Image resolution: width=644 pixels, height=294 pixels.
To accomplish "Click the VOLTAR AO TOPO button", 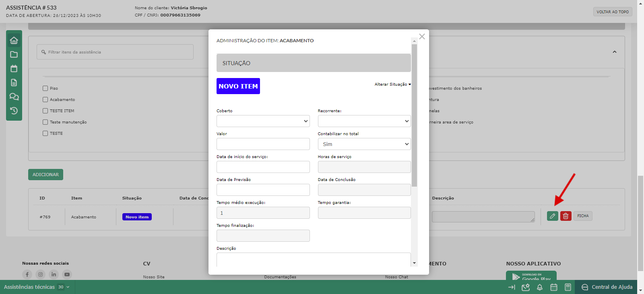I will tap(613, 12).
